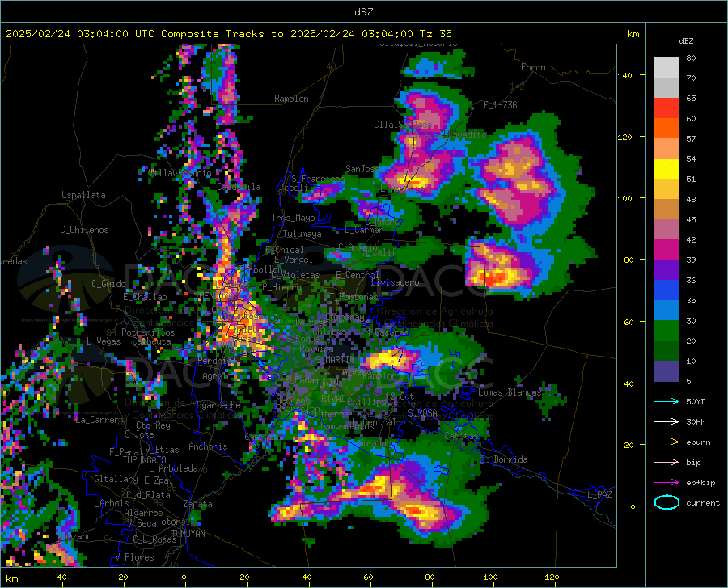The image size is (728, 588).
Task: Click the L_PAZ place label
Action: (599, 495)
